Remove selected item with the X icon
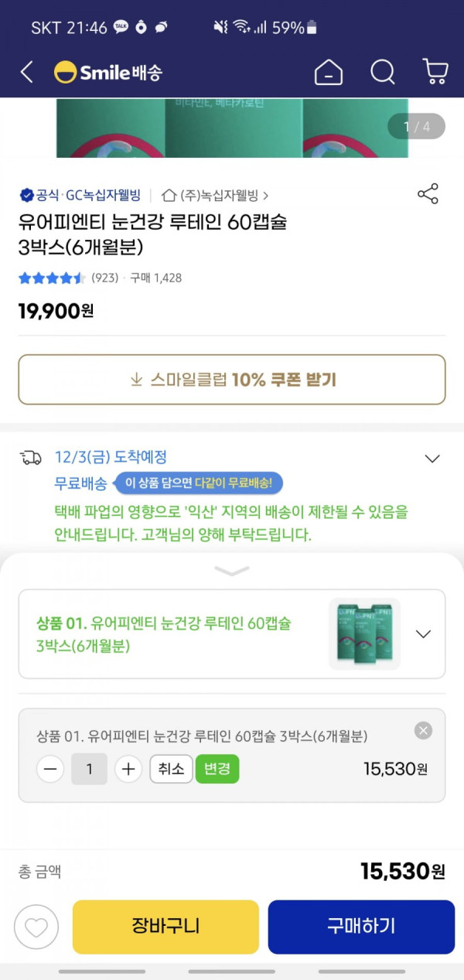The width and height of the screenshot is (464, 980). point(423,730)
